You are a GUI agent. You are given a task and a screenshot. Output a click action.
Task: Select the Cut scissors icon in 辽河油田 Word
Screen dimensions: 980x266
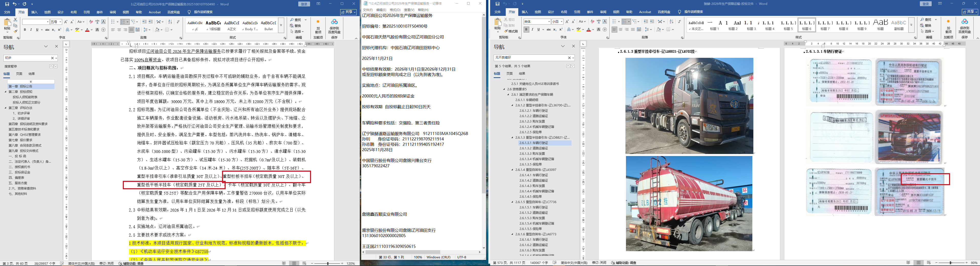point(15,19)
